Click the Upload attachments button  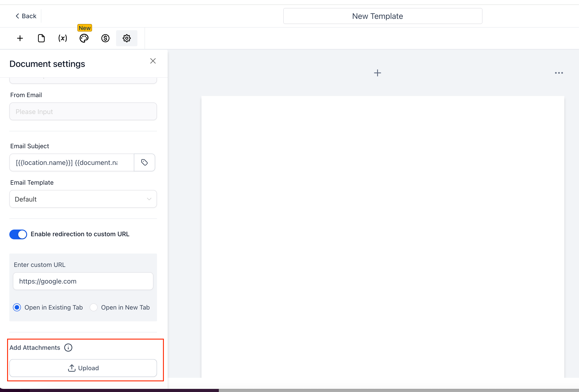pyautogui.click(x=83, y=368)
